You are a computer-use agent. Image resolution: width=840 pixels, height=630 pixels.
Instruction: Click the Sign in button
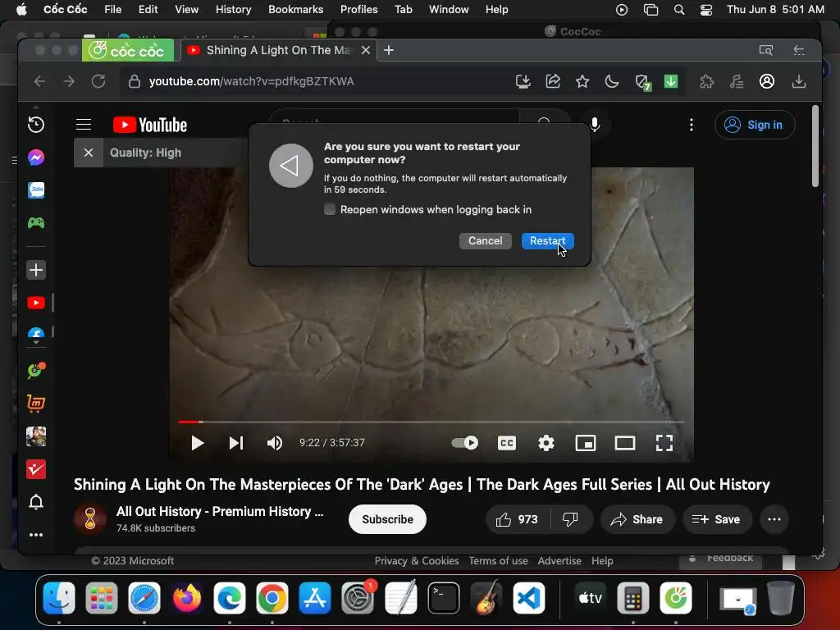coord(755,125)
